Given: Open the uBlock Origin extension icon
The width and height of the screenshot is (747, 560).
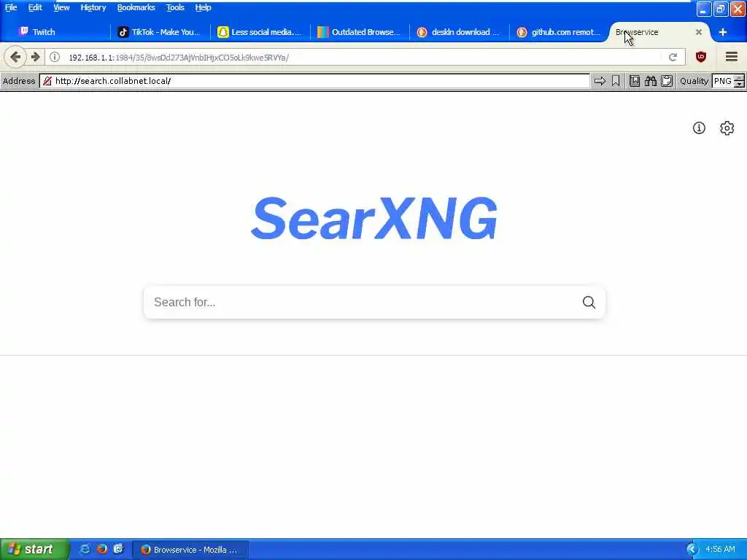Looking at the screenshot, I should pyautogui.click(x=701, y=57).
